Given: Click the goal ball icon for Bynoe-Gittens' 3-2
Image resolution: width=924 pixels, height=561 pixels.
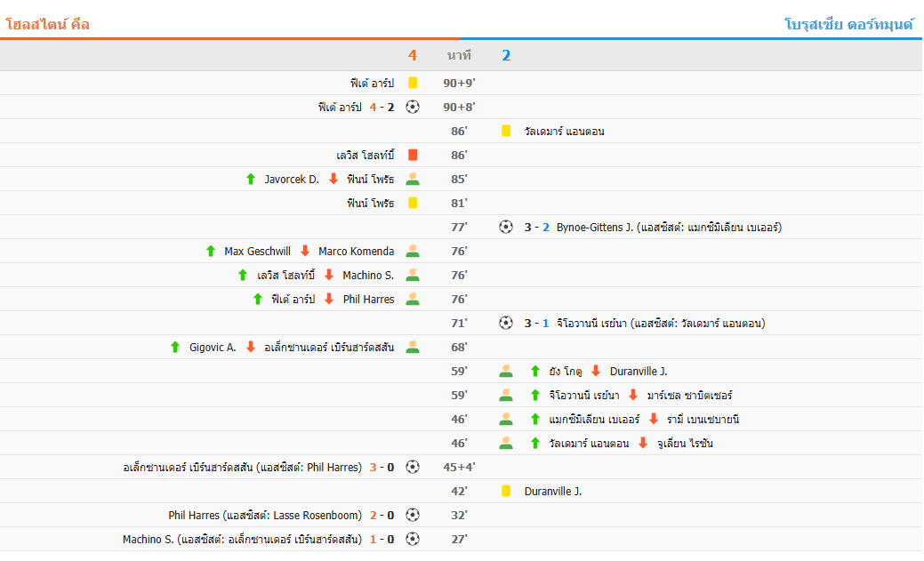Looking at the screenshot, I should click(x=506, y=227).
